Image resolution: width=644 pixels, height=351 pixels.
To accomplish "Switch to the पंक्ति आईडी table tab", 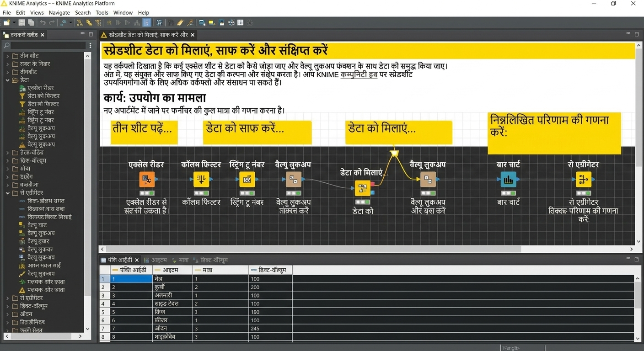I will (120, 260).
